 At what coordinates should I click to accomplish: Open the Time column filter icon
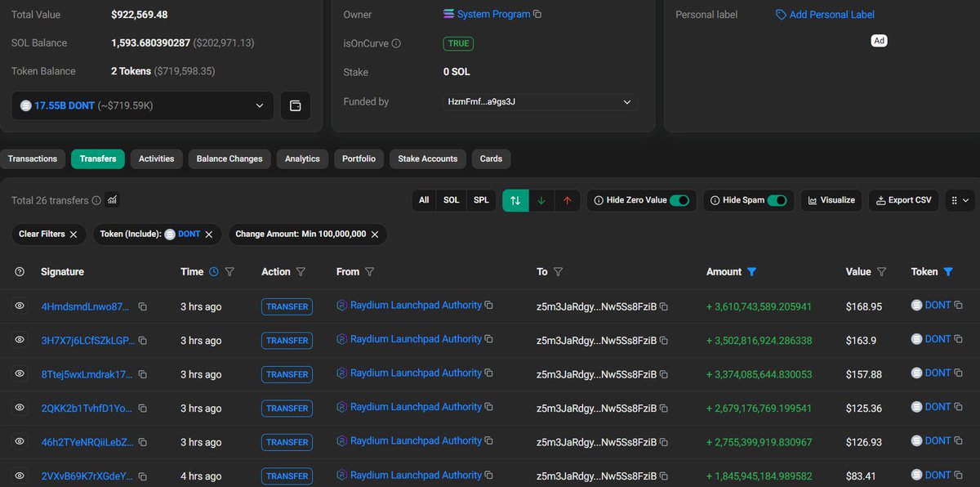229,272
